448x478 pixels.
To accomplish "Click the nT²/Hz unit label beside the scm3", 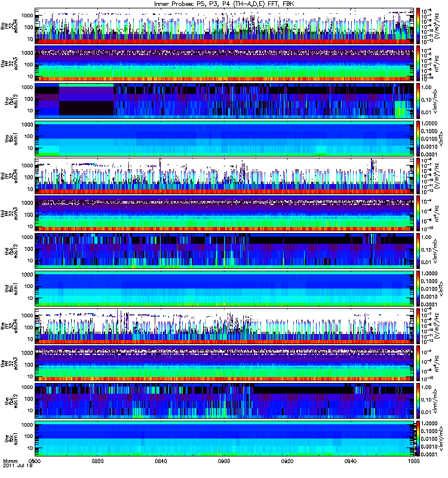I will pyautogui.click(x=437, y=363).
